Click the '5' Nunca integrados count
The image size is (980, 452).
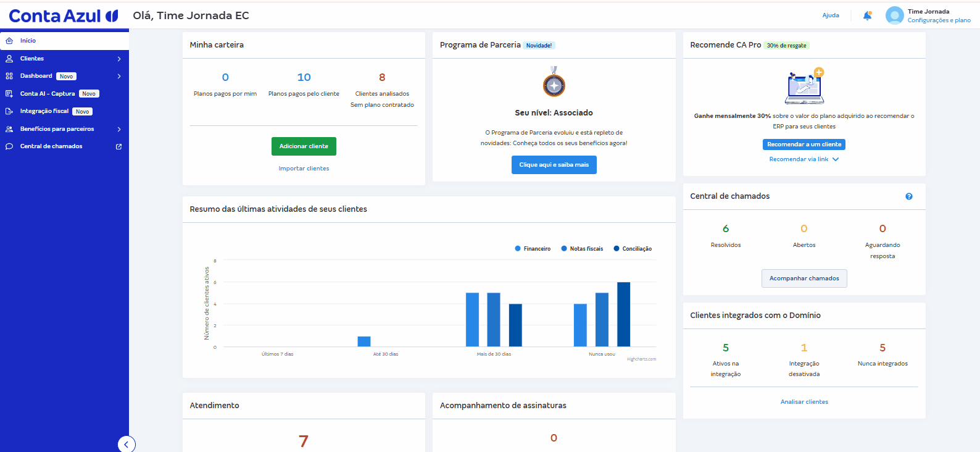[882, 348]
